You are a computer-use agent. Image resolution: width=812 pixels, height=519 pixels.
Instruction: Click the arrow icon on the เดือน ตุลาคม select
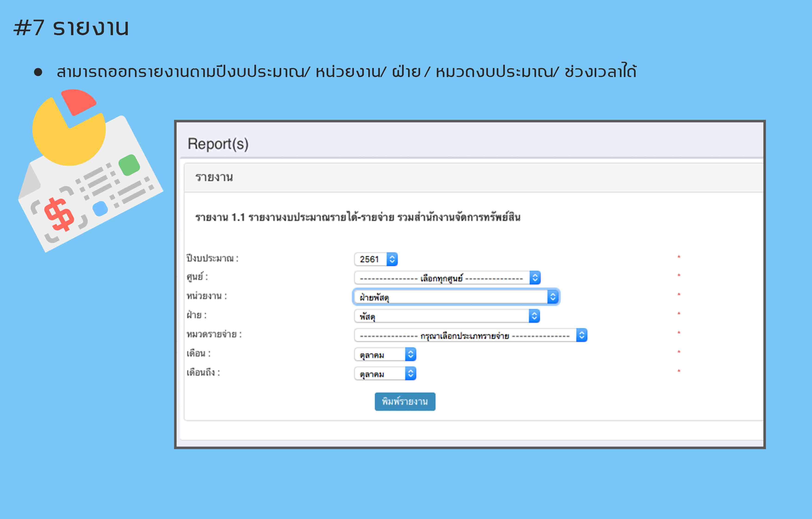click(410, 355)
